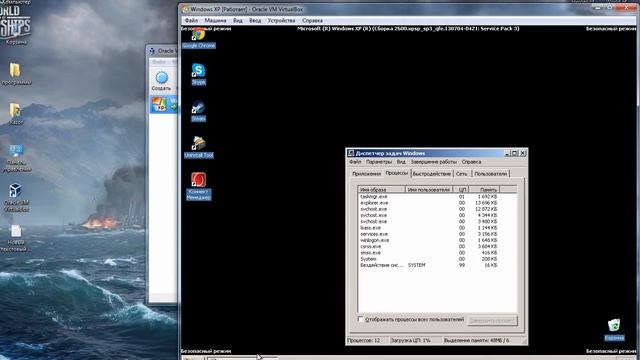
Task: Open Новый текстовый document on host desktop
Action: pos(16,238)
